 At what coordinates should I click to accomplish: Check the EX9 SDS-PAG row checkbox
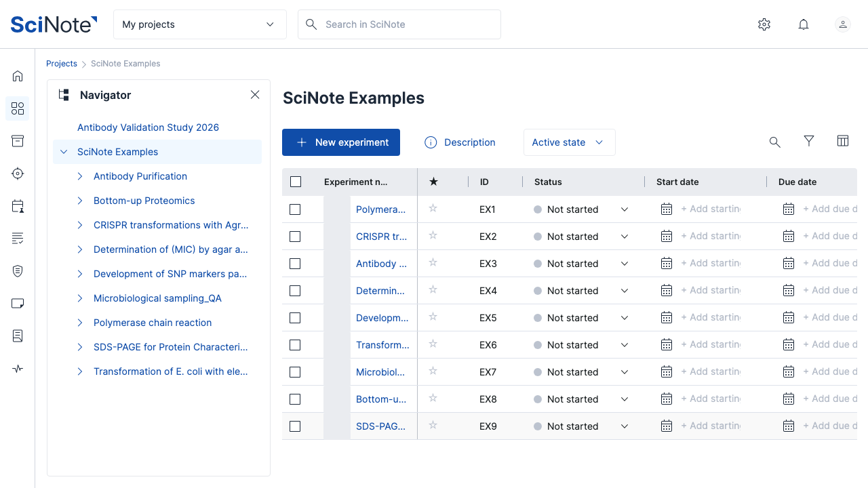pyautogui.click(x=295, y=426)
